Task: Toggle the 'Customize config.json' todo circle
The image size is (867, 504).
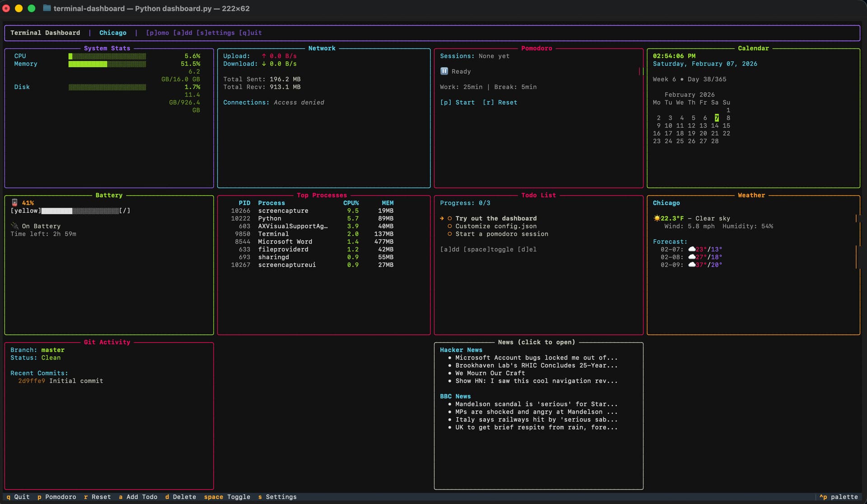Action: tap(450, 226)
